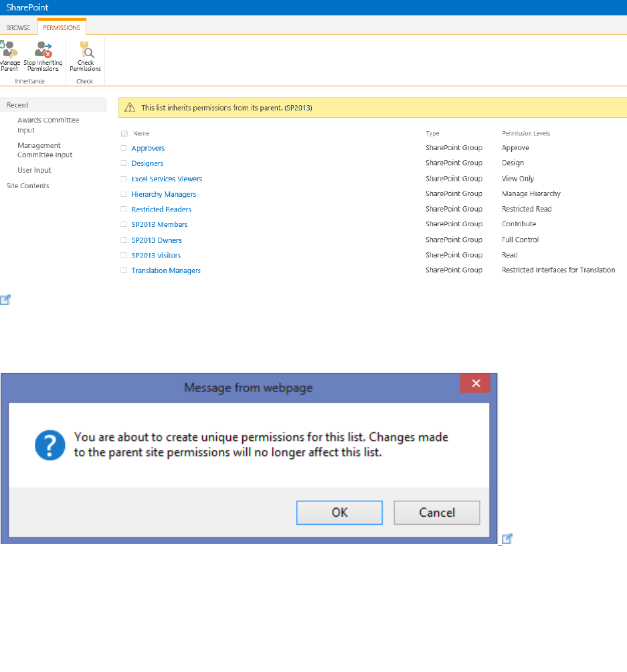Viewport: 627px width, 672px height.
Task: Click the Manage Parent ribbon icon
Action: [9, 56]
